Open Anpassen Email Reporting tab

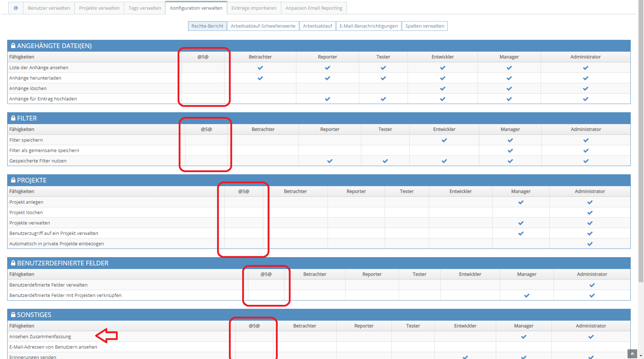coord(314,8)
